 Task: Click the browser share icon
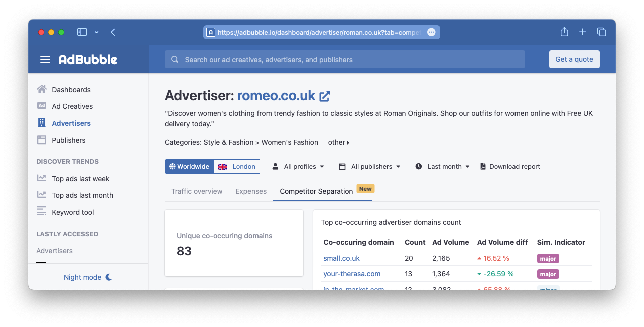[x=564, y=32]
